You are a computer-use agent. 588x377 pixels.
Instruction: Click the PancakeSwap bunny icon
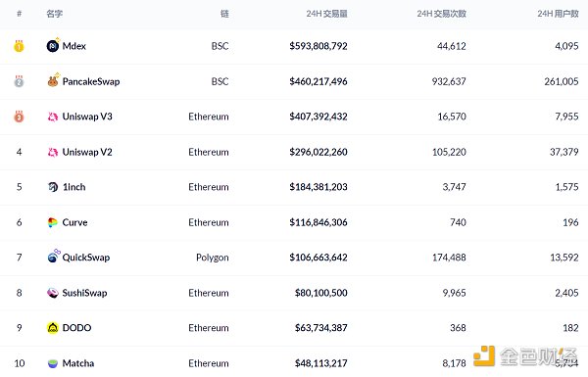click(x=53, y=81)
